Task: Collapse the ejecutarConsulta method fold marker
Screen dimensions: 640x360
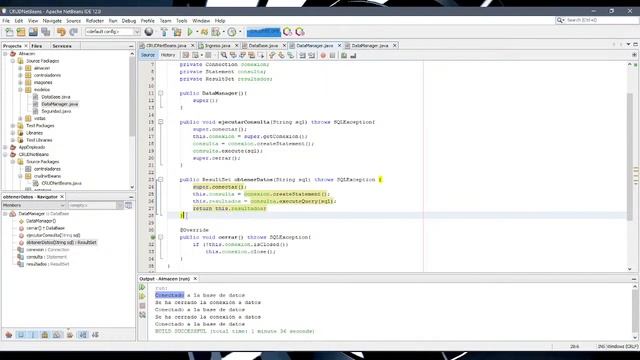Action: (x=160, y=122)
